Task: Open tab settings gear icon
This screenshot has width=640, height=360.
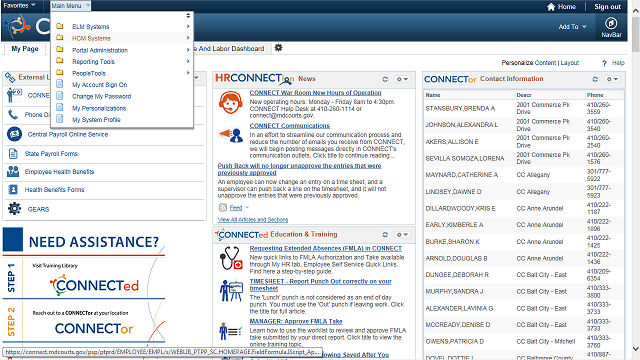Action: 278,48
